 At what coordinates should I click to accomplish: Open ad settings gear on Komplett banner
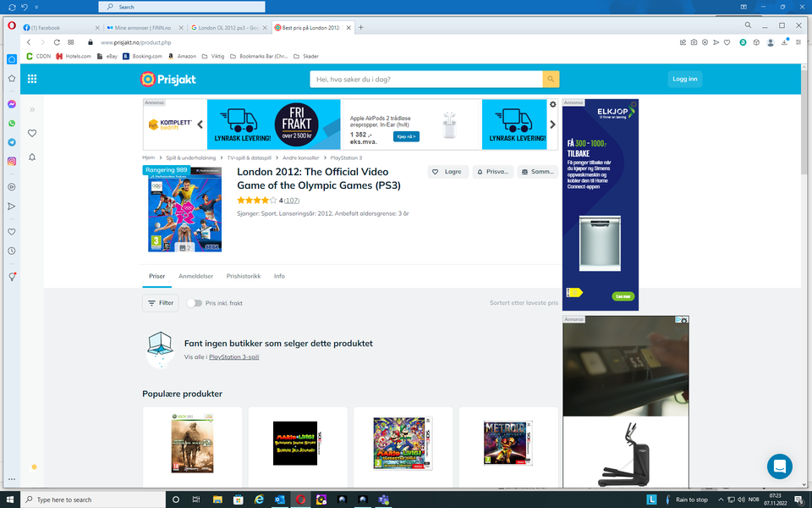point(552,105)
